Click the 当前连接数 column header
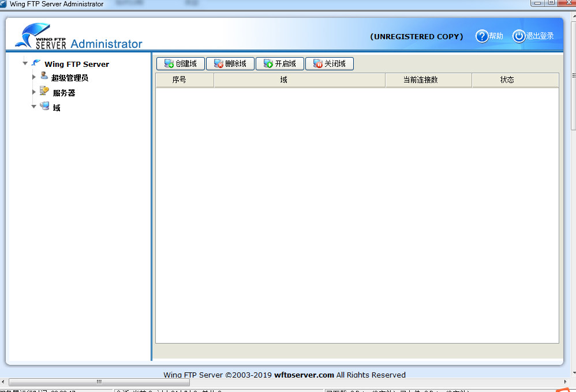The height and width of the screenshot is (392, 576). [x=429, y=80]
